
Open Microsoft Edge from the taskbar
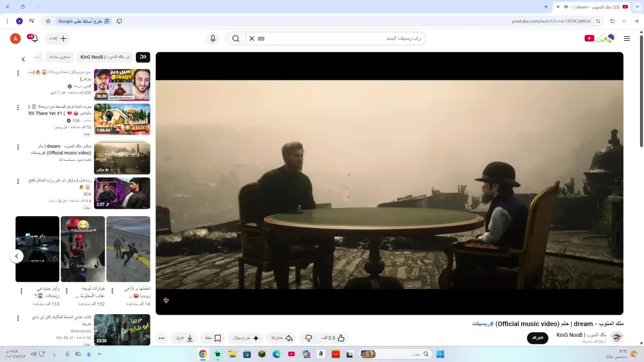click(276, 354)
